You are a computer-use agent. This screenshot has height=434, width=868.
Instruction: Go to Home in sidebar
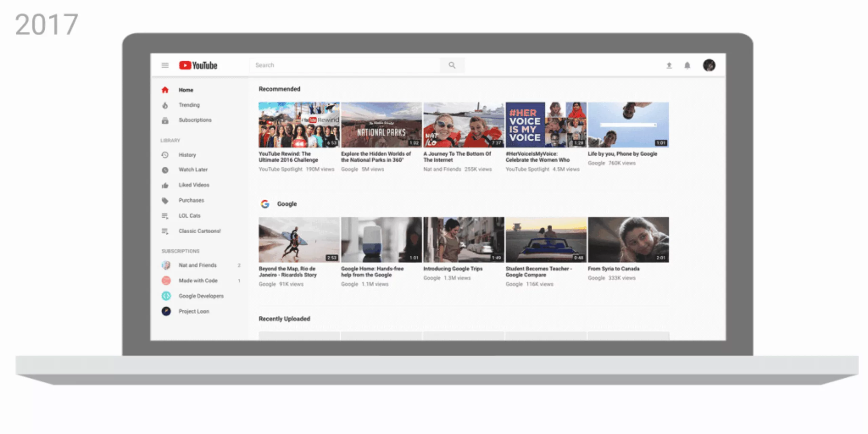click(186, 90)
